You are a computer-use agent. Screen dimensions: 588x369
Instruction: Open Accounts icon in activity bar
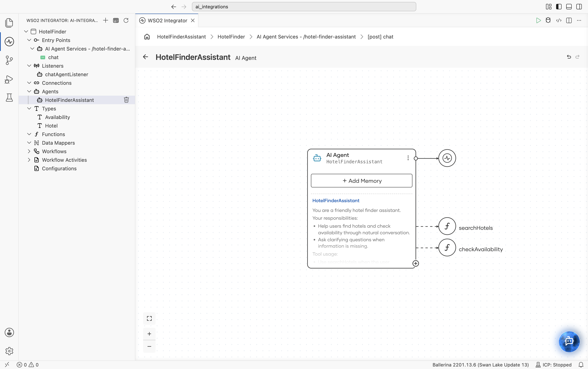coord(9,332)
